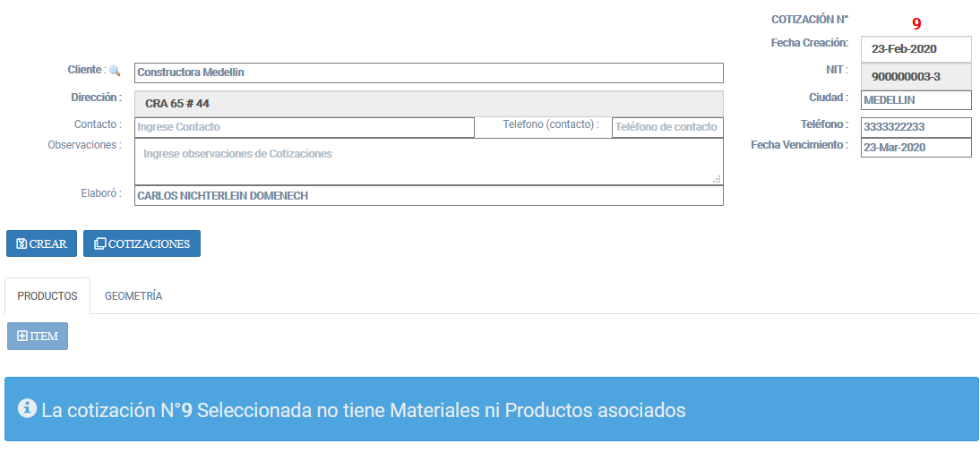Focus the Ciudad field with MEDELLIN
Image resolution: width=980 pixels, height=452 pixels.
coord(916,100)
